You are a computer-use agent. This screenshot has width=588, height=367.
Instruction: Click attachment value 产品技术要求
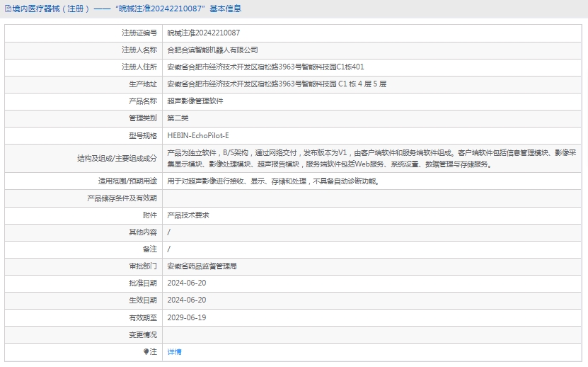[188, 215]
